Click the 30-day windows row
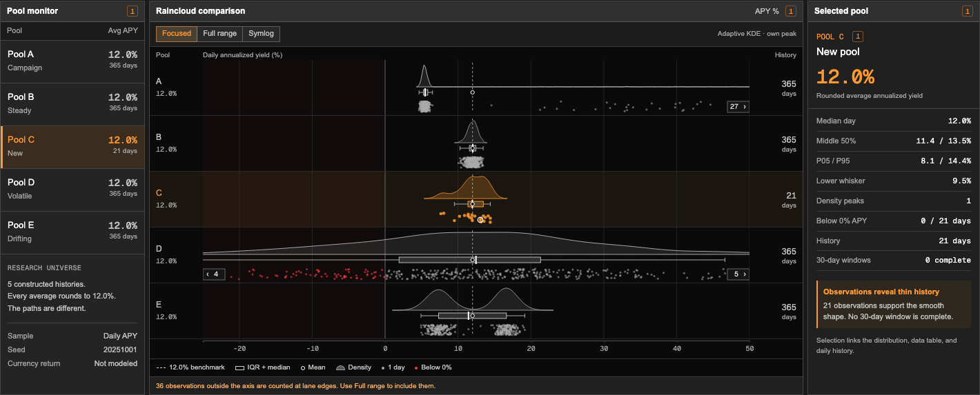The height and width of the screenshot is (395, 980). 893,260
